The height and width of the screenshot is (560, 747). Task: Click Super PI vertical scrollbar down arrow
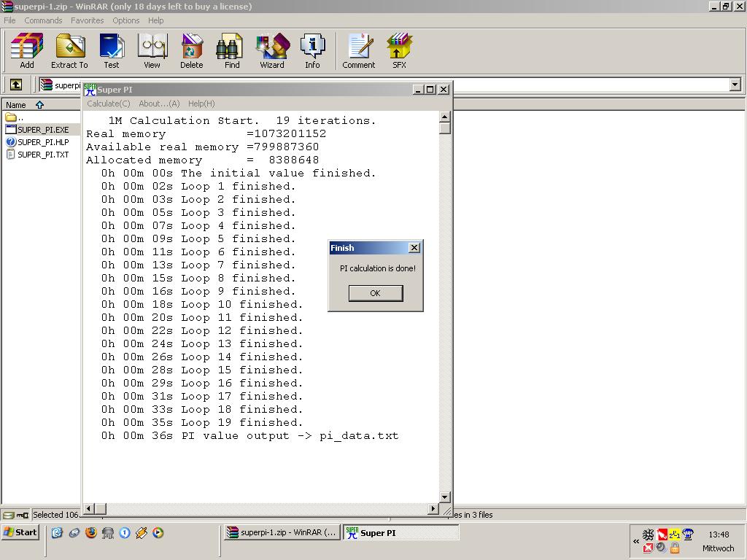[x=445, y=497]
